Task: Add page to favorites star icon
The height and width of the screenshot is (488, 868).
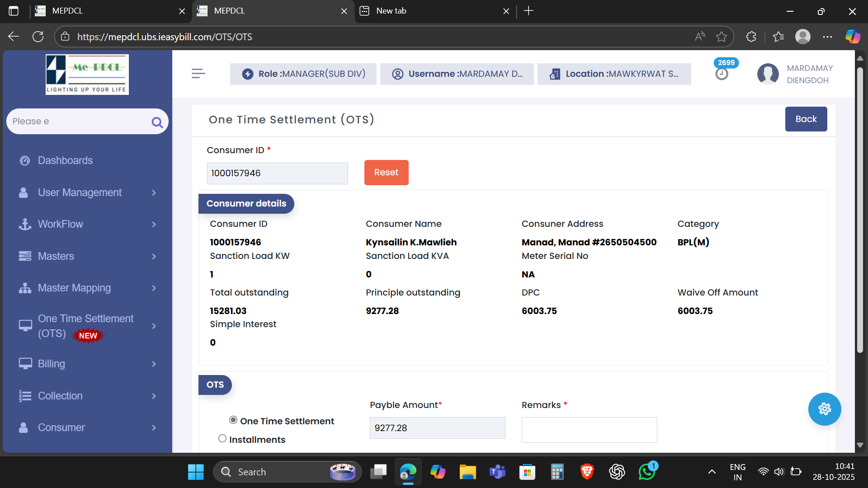Action: click(x=722, y=37)
